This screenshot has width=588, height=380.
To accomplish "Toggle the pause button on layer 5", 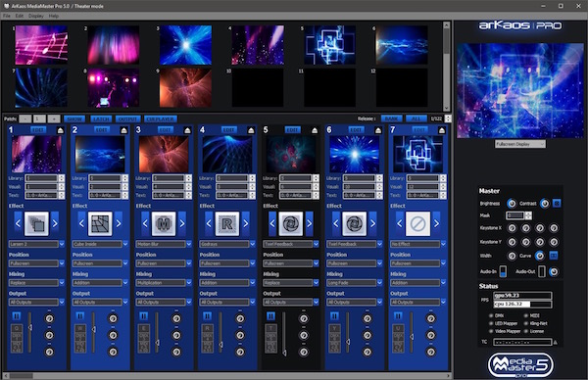I will [270, 316].
